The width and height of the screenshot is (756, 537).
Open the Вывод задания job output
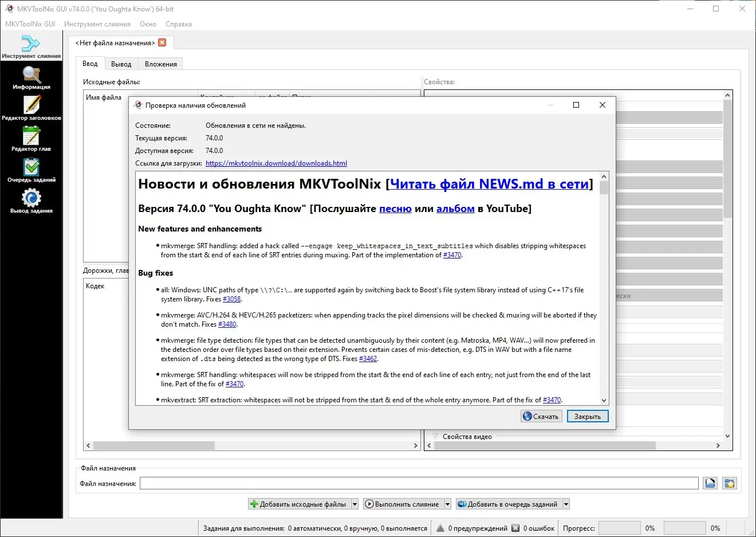(x=31, y=202)
